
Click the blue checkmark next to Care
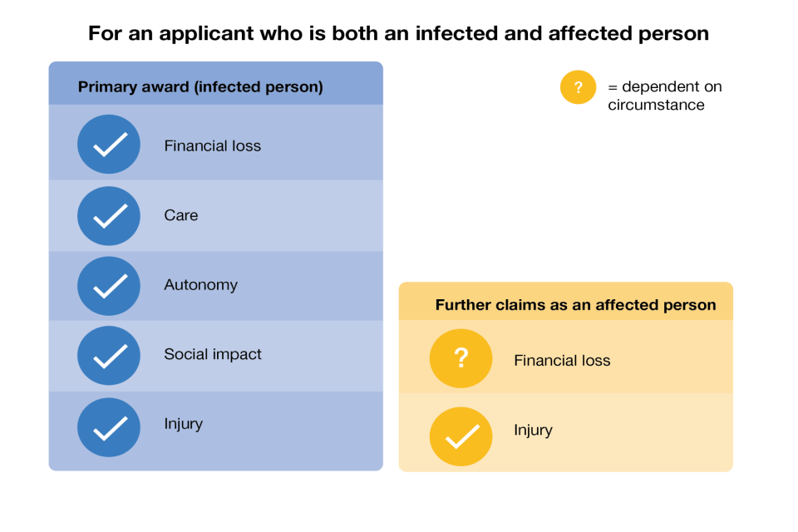[x=109, y=215]
